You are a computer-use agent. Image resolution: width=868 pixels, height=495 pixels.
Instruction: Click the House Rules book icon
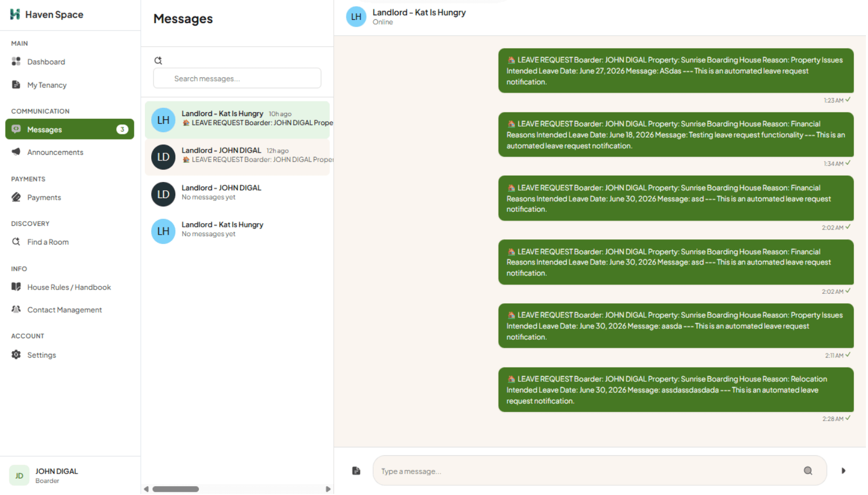[16, 287]
